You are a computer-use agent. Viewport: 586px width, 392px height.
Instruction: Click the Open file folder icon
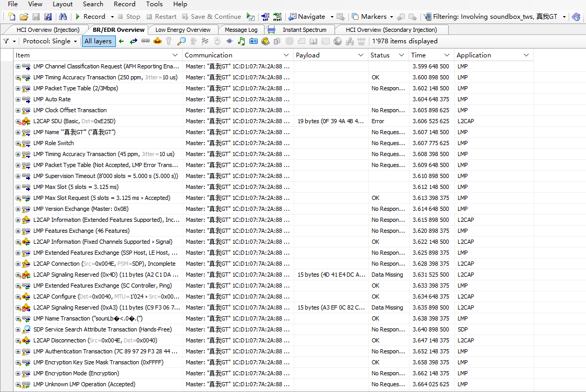(x=25, y=17)
